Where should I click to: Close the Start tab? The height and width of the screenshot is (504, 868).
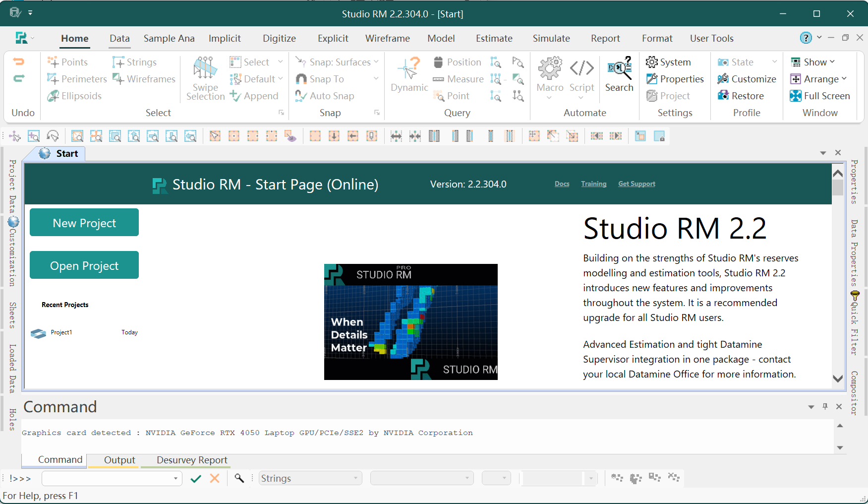(838, 153)
